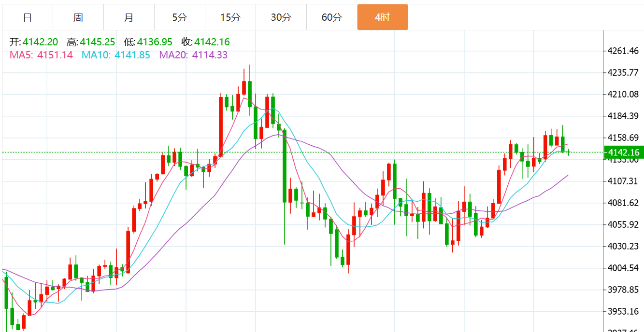Choose the 15分 timeframe tab
Image resolution: width=644 pixels, height=332 pixels.
[230, 18]
